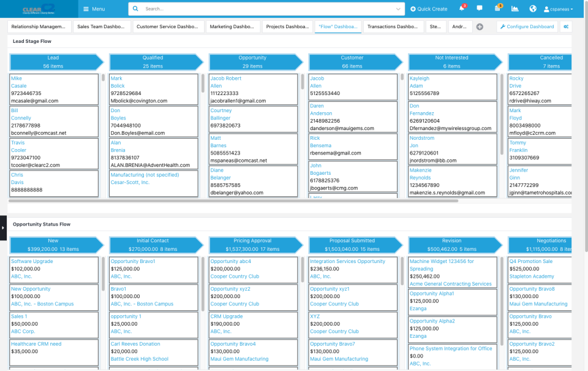Open the Mike Casale lead link
The height and width of the screenshot is (371, 588).
(x=17, y=78)
